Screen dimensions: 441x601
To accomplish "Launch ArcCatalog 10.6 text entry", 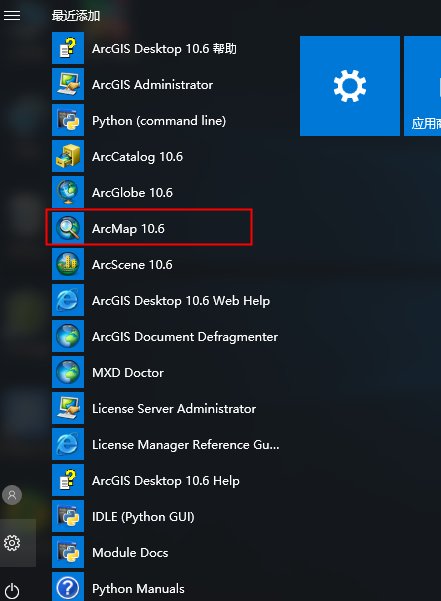I will (137, 156).
